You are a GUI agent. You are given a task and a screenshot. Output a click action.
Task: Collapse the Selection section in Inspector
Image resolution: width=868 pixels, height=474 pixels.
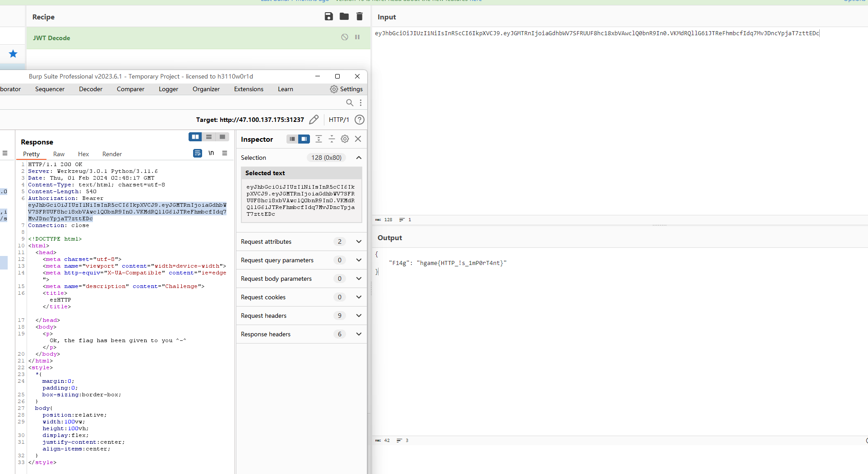coord(359,158)
